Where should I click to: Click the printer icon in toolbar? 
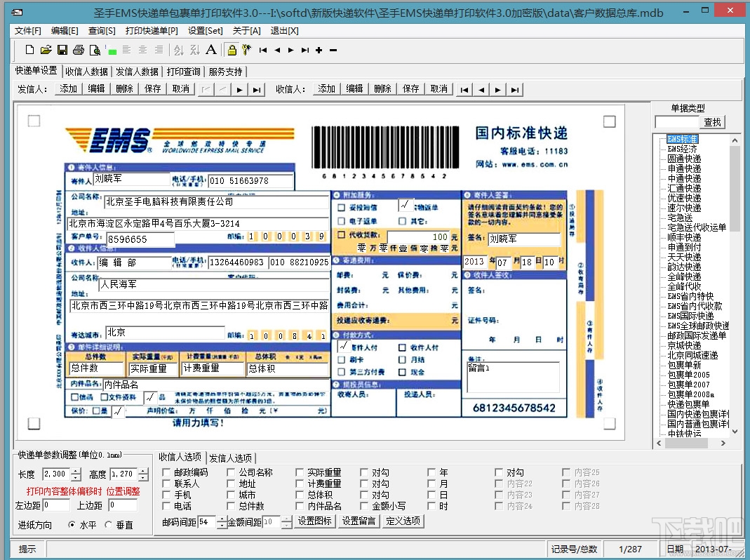(x=79, y=50)
